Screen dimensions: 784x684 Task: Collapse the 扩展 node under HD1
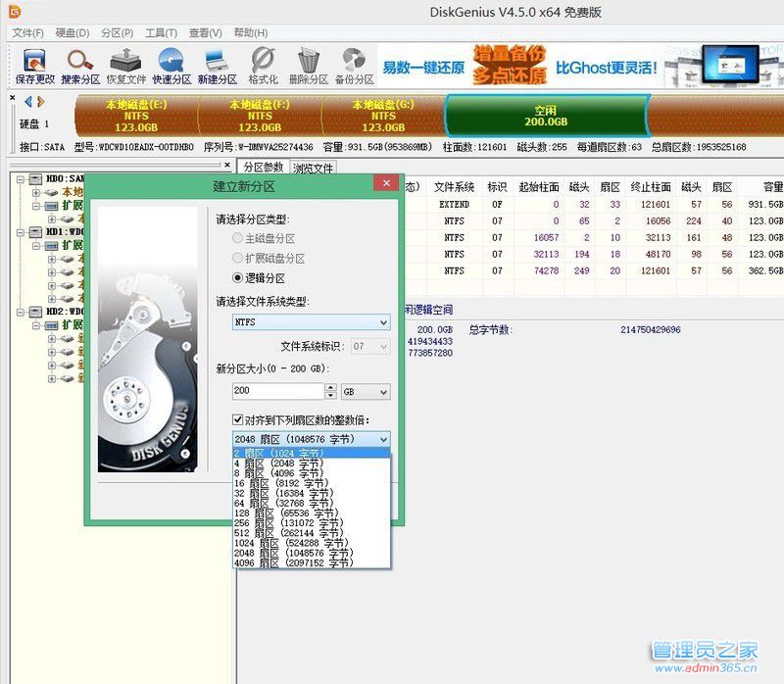click(36, 246)
